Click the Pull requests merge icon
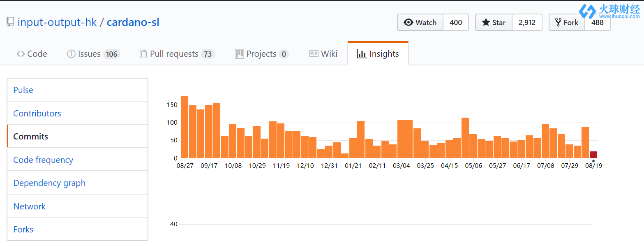This screenshot has width=644, height=246. pyautogui.click(x=143, y=54)
